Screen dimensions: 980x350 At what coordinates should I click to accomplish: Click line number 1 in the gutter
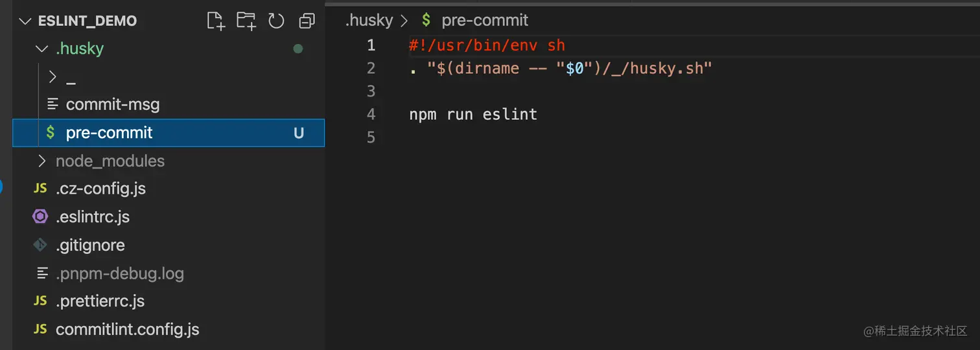pos(371,45)
